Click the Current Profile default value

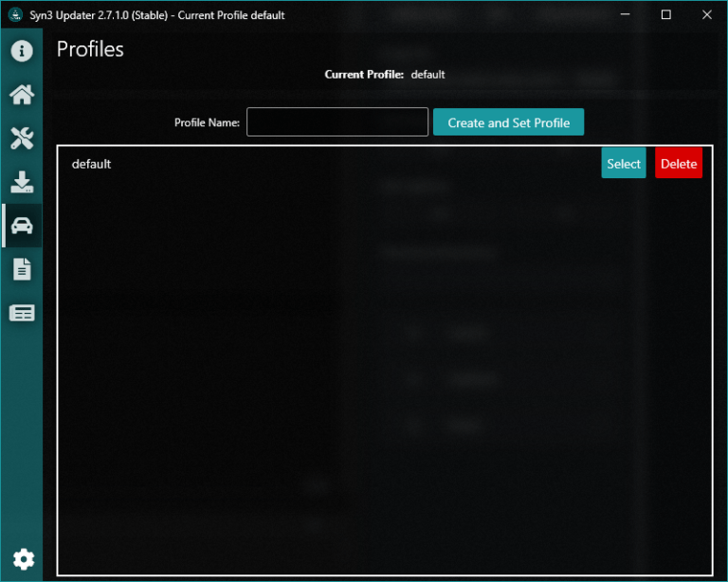coord(428,75)
